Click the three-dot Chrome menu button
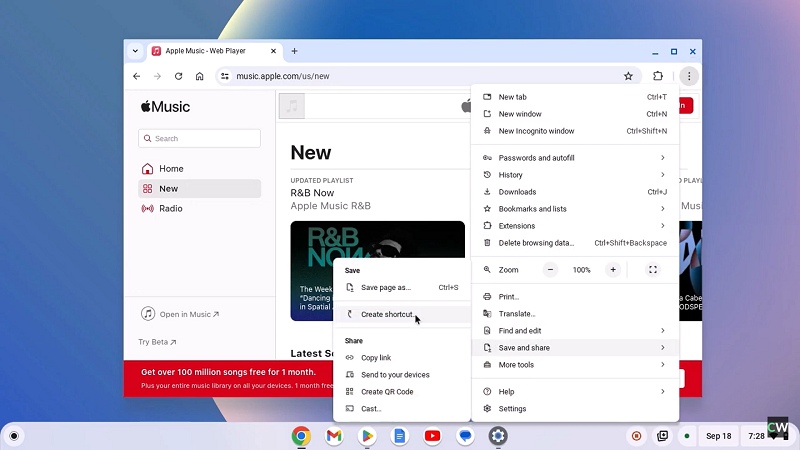This screenshot has height=450, width=800. coord(688,76)
